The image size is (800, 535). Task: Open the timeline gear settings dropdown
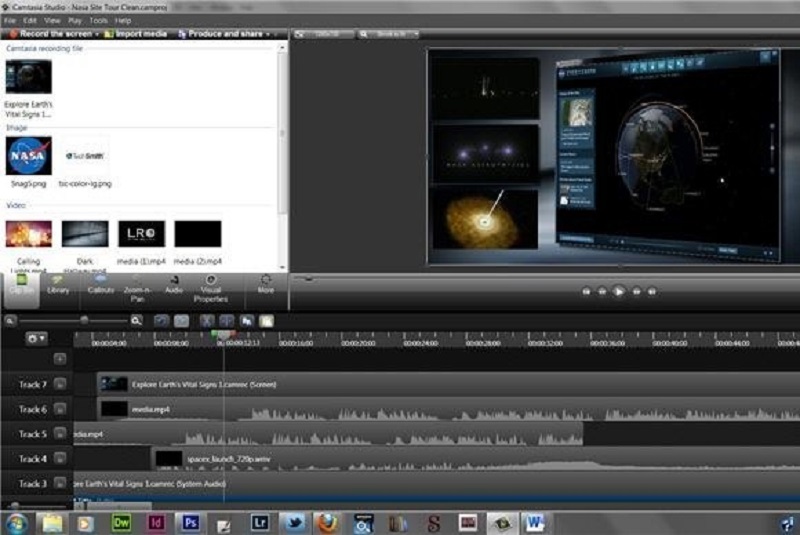pos(36,338)
